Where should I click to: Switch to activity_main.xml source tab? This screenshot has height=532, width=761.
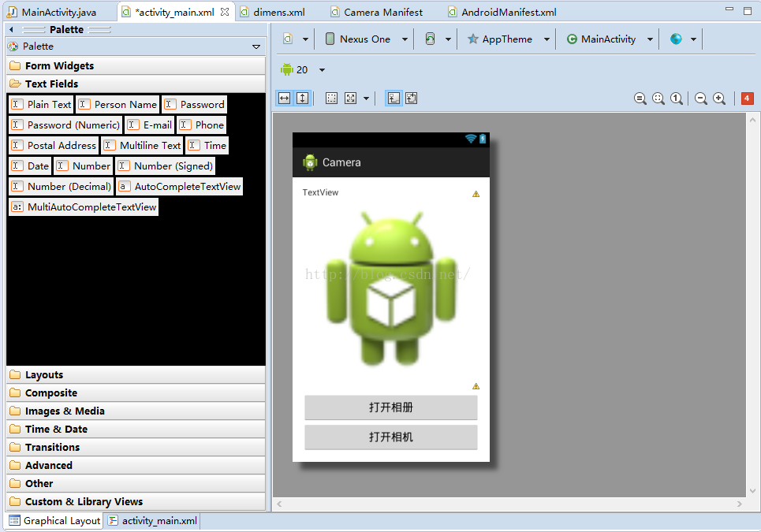point(153,520)
